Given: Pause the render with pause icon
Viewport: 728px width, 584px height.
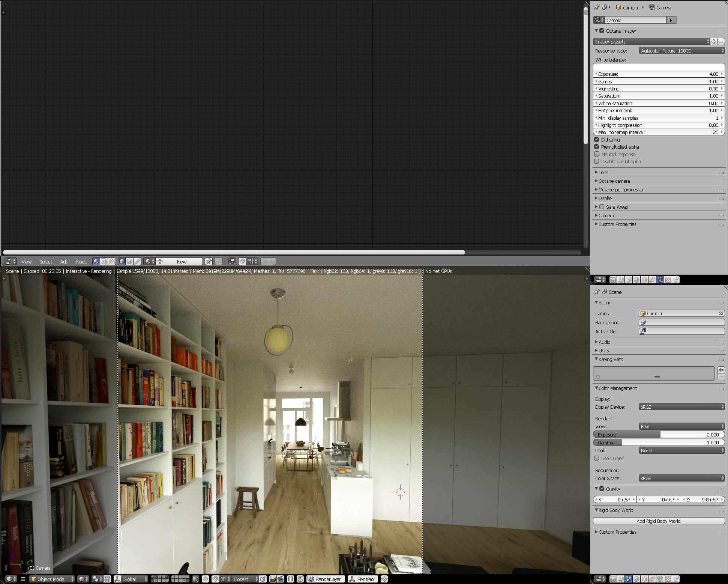Looking at the screenshot, I should [290, 579].
